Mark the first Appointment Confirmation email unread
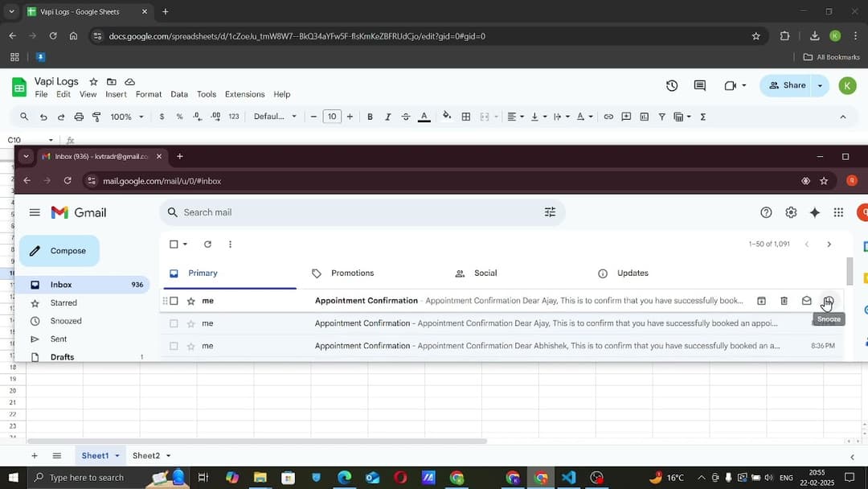This screenshot has width=868, height=489. coord(807,301)
